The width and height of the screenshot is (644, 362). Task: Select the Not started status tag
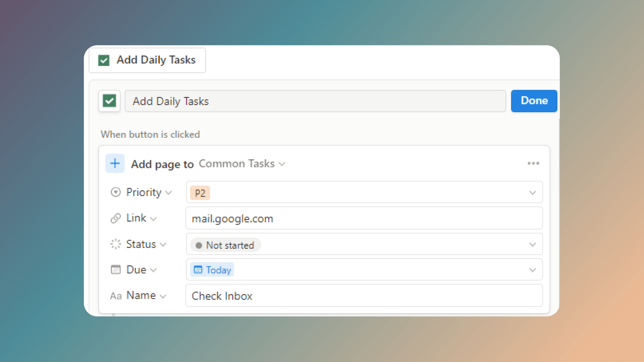click(225, 245)
